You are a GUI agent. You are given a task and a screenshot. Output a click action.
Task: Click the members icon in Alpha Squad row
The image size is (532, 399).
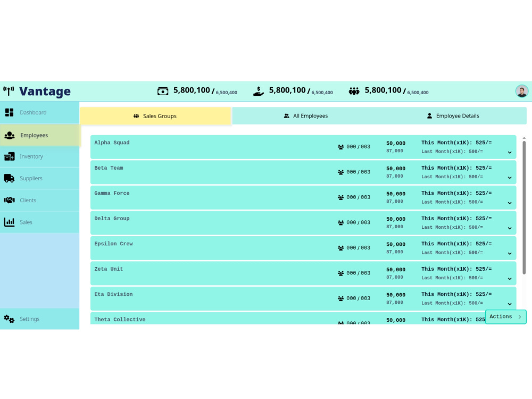coord(340,147)
